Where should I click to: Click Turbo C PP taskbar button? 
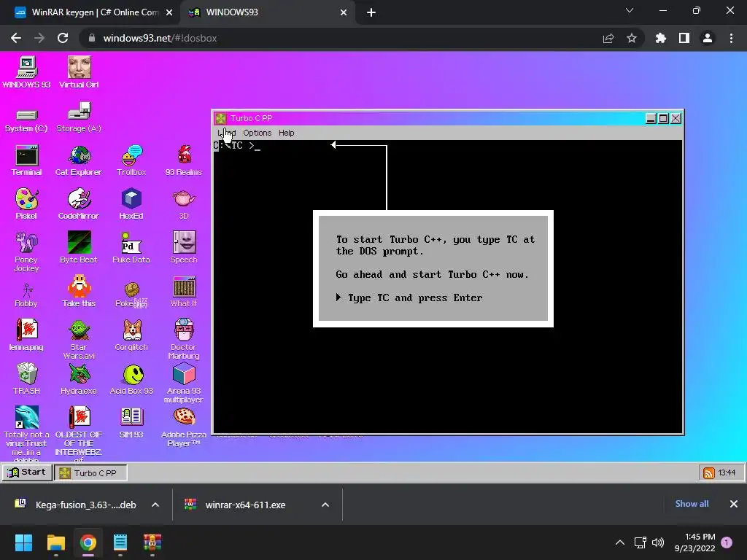90,472
